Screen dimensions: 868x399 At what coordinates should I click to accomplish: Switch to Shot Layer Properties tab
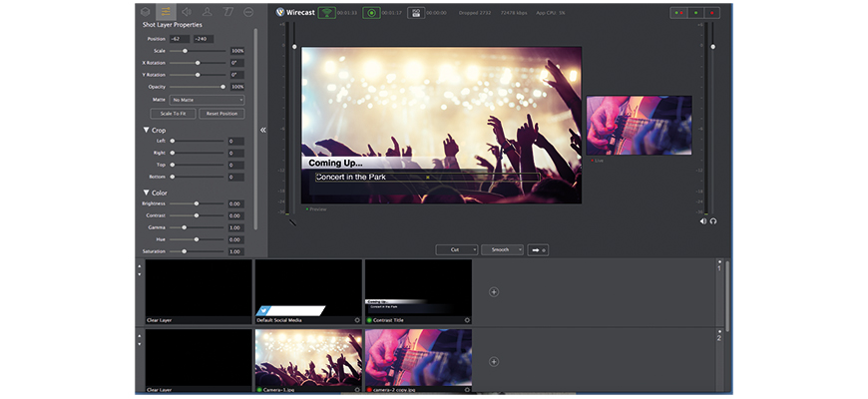pos(164,11)
